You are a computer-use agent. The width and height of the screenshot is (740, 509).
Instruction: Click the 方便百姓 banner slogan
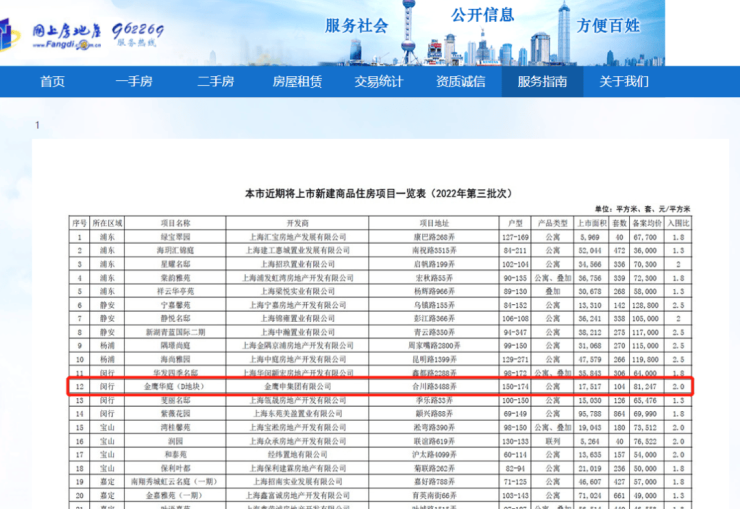point(607,25)
